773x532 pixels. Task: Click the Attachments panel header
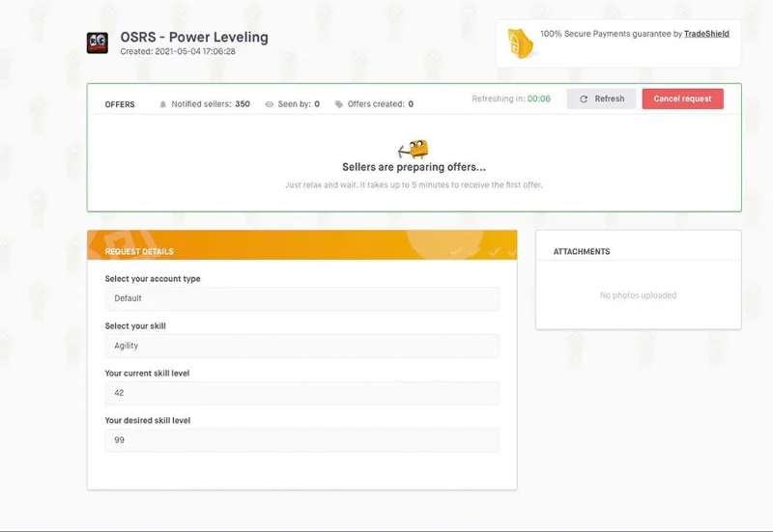(582, 252)
